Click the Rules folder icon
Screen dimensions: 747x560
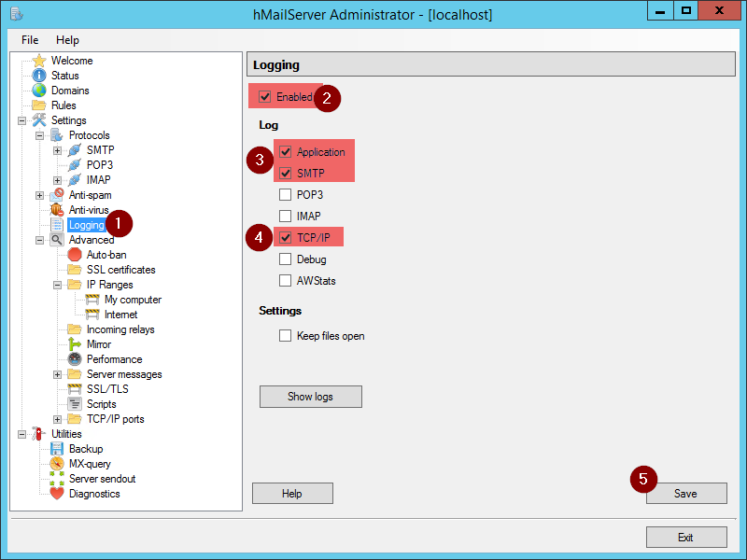(39, 105)
